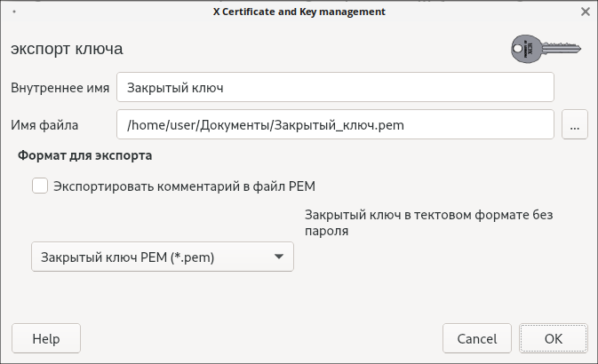This screenshot has height=364, width=598.
Task: Open file browser with the "..." button
Action: [x=574, y=125]
